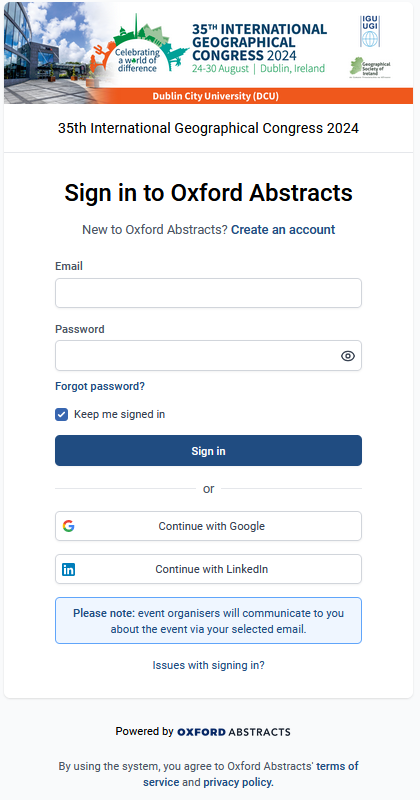Click the Geographical Society of Ireland logo

370,67
